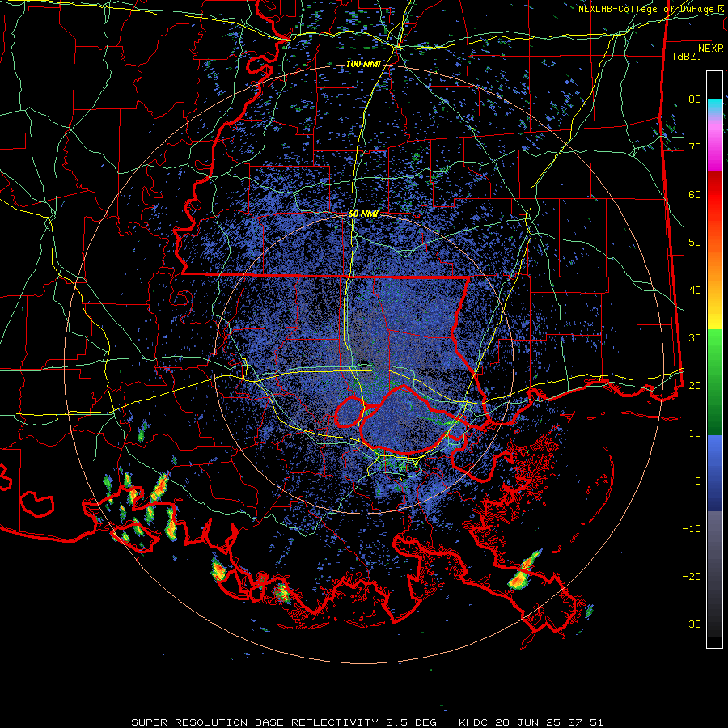Click the KHDC station identifier in the caption
Viewport: 728px width, 728px height.
[x=474, y=722]
